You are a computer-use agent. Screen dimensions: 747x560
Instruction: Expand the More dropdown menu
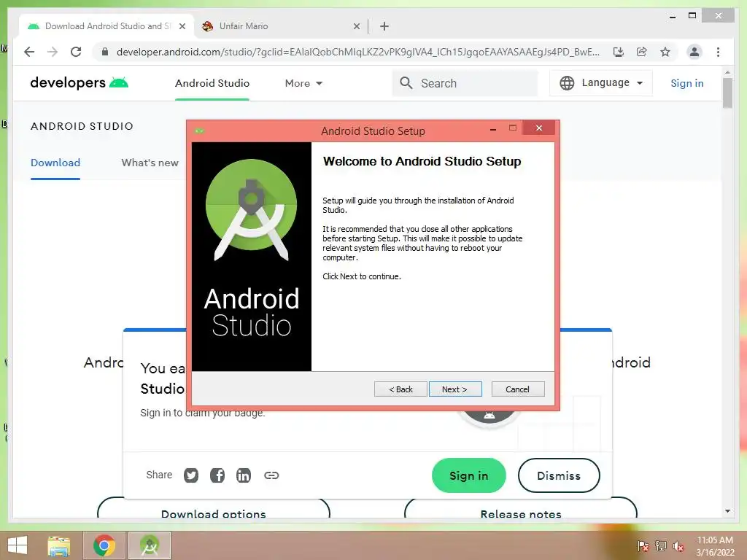303,83
